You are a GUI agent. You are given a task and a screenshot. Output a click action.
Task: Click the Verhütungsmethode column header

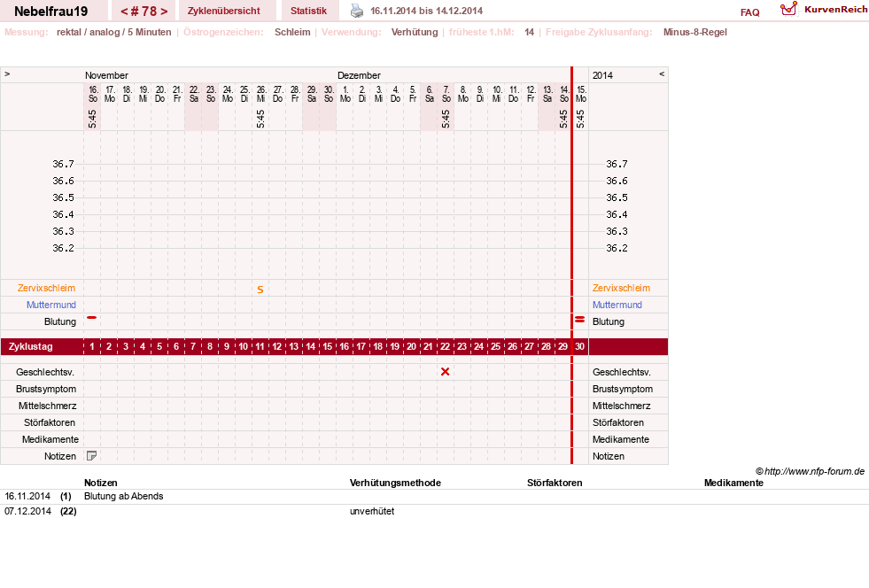(395, 483)
